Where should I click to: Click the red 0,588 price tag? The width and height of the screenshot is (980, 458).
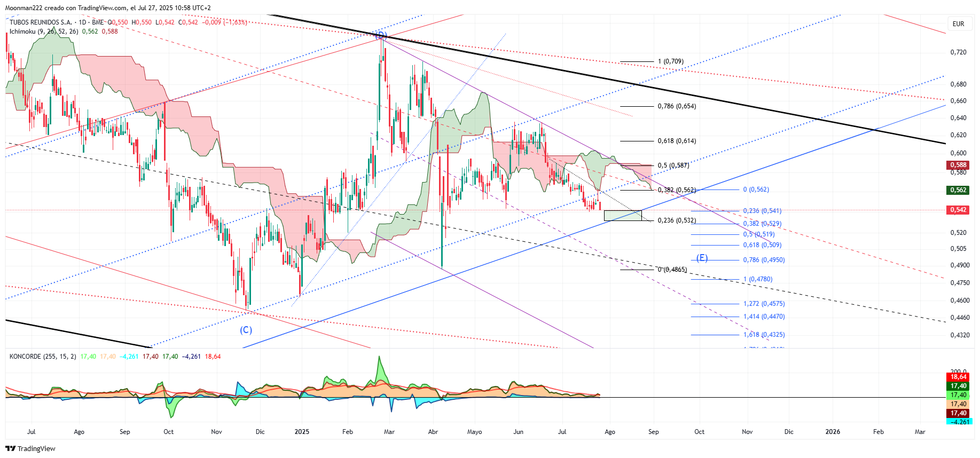pyautogui.click(x=958, y=165)
